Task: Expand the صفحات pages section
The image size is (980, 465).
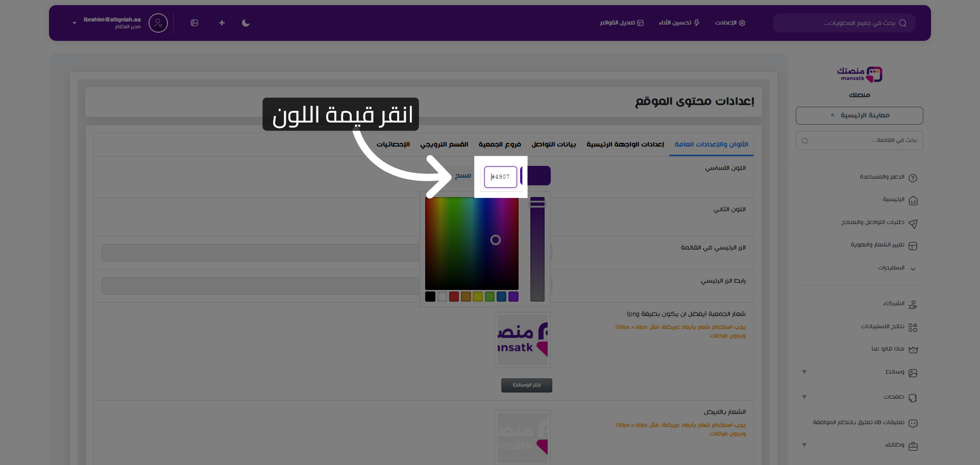Action: click(804, 397)
